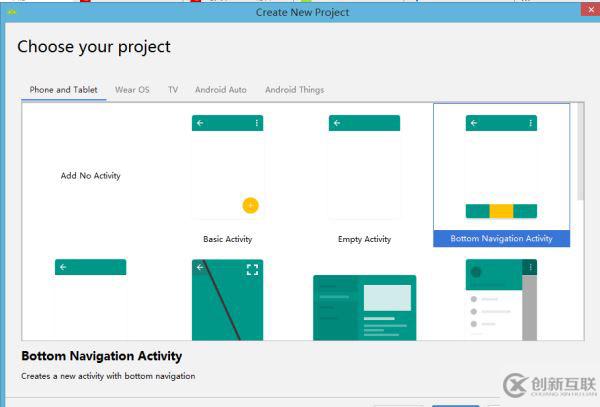This screenshot has width=600, height=407.
Task: Open the Android Things tab
Action: tap(295, 90)
